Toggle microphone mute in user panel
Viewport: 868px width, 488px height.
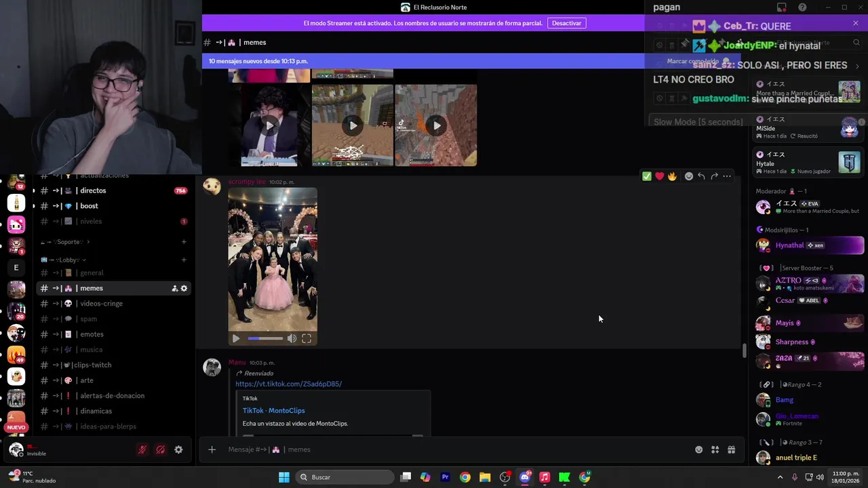coord(142,449)
